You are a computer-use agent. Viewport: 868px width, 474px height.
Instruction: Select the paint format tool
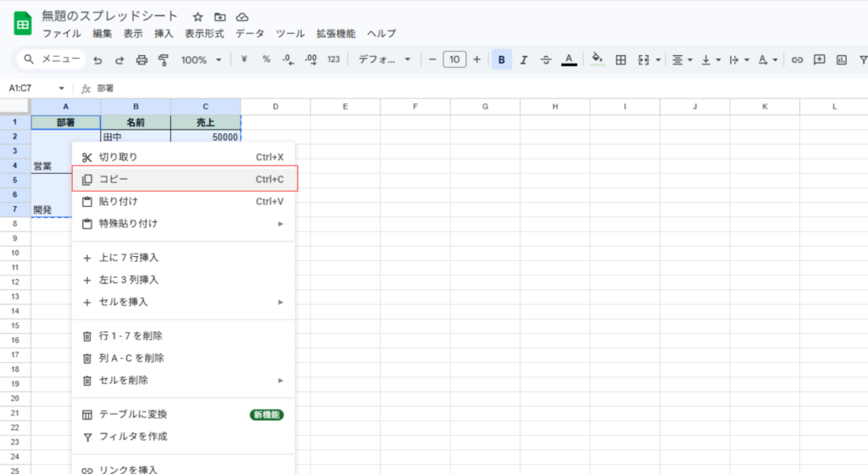(163, 60)
